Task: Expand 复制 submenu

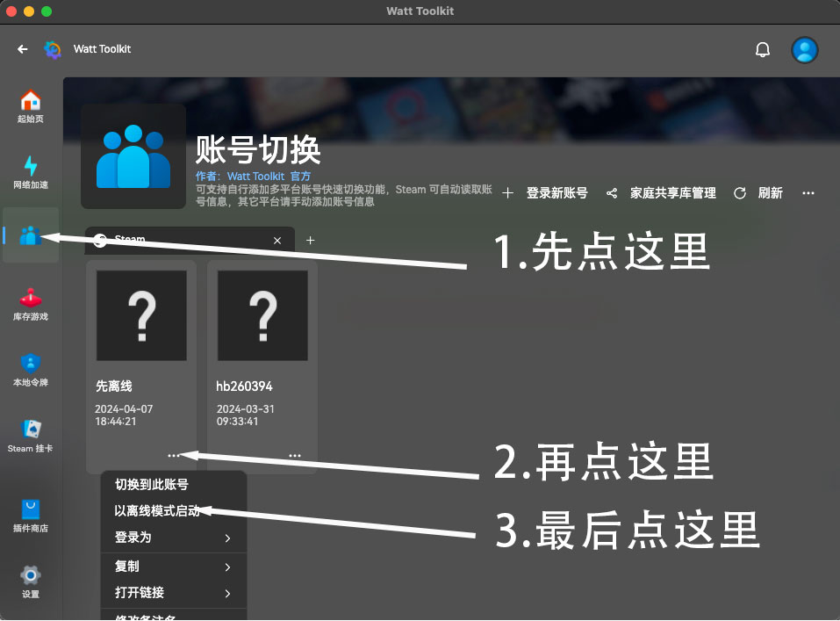Action: coord(174,567)
